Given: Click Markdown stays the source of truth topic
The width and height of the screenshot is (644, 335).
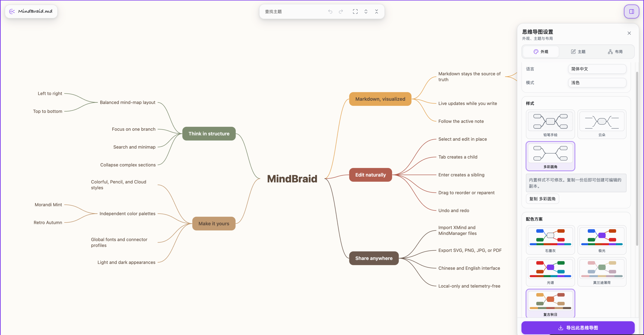Looking at the screenshot, I should point(469,77).
